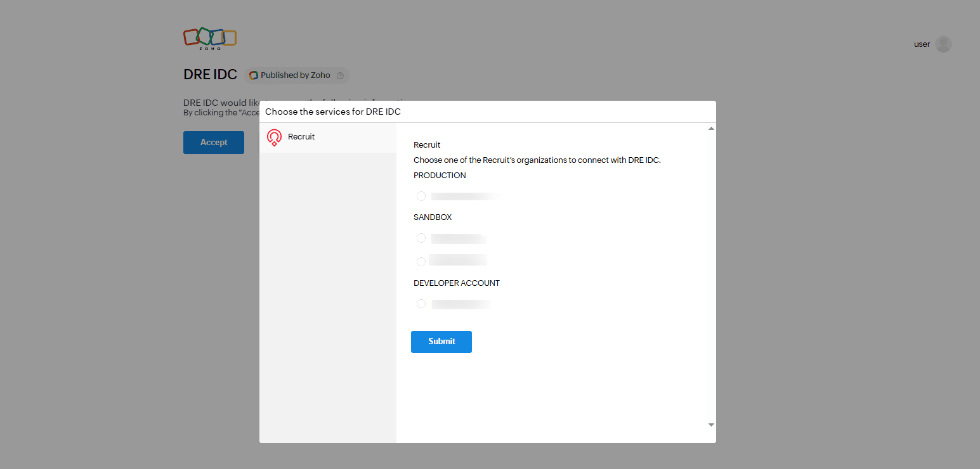Click the scroll up arrow in dialog

pos(711,129)
